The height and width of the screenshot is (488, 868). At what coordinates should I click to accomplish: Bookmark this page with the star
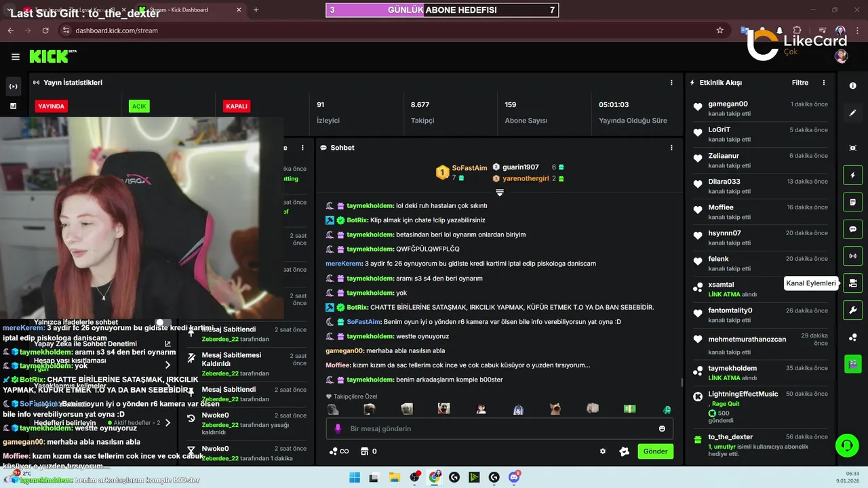click(719, 30)
